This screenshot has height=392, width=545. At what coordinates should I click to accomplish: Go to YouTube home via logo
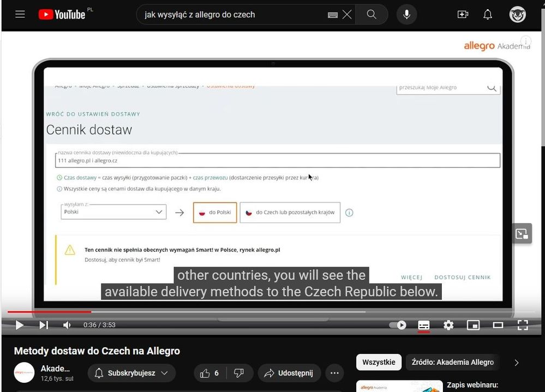(x=62, y=15)
